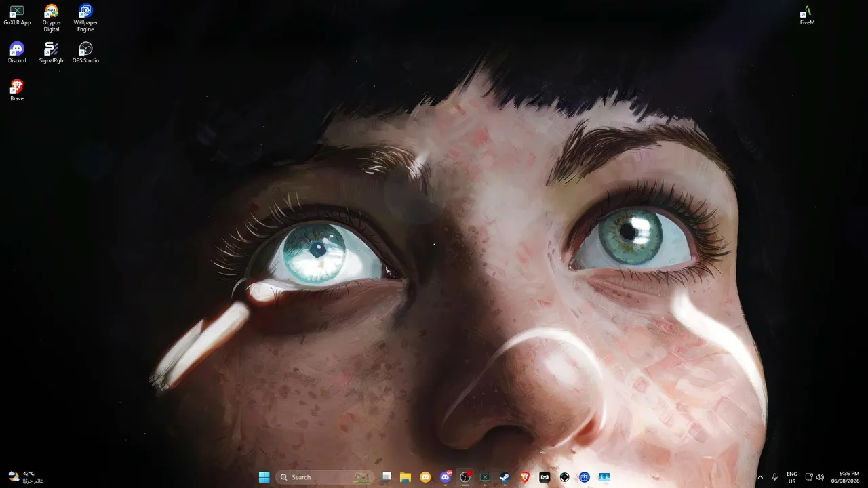Image resolution: width=868 pixels, height=488 pixels.
Task: Click the Brave desktop shortcut
Action: click(17, 91)
